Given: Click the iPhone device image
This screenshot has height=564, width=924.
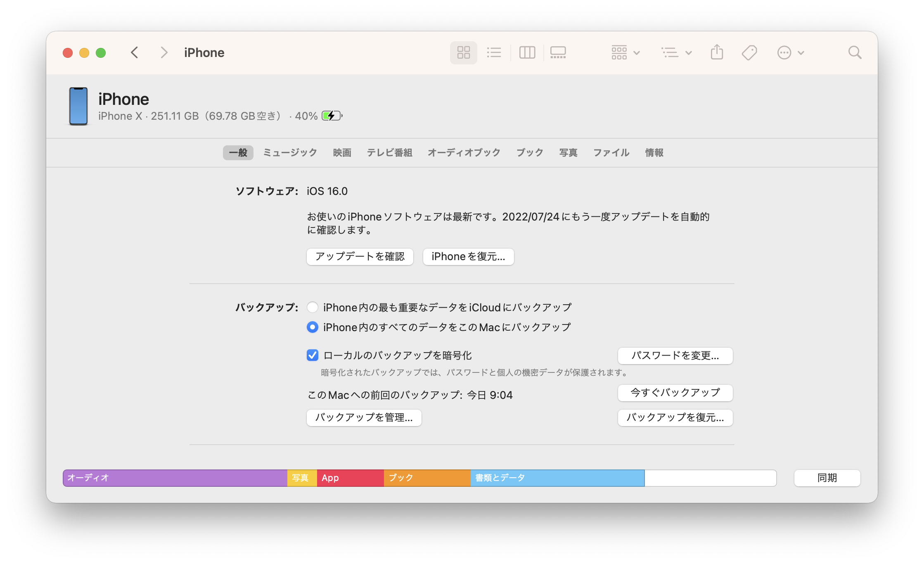Looking at the screenshot, I should [78, 106].
